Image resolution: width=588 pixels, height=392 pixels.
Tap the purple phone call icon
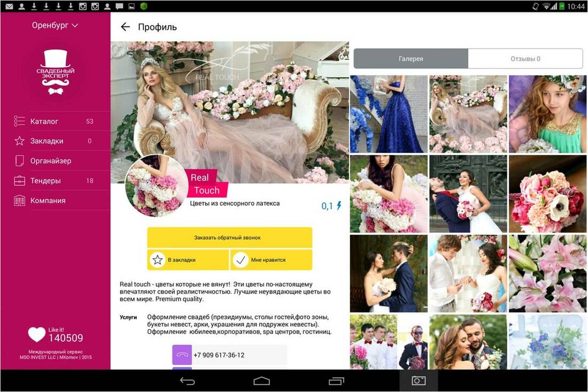[x=182, y=355]
